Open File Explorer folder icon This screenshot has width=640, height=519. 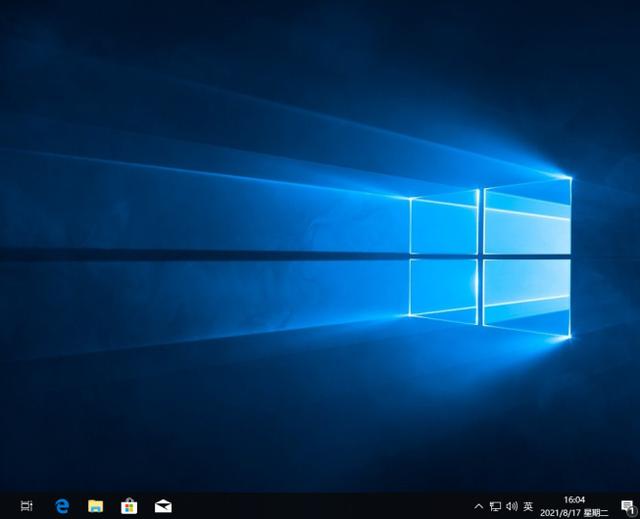(x=95, y=506)
